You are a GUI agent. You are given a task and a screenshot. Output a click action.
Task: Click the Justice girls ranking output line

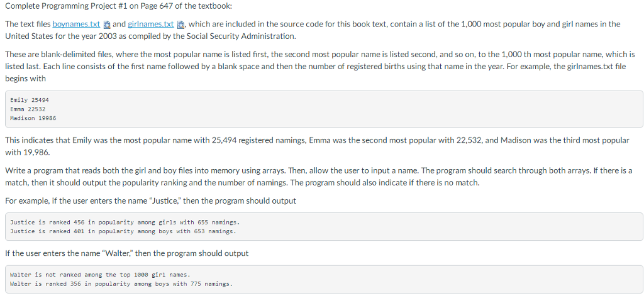125,222
